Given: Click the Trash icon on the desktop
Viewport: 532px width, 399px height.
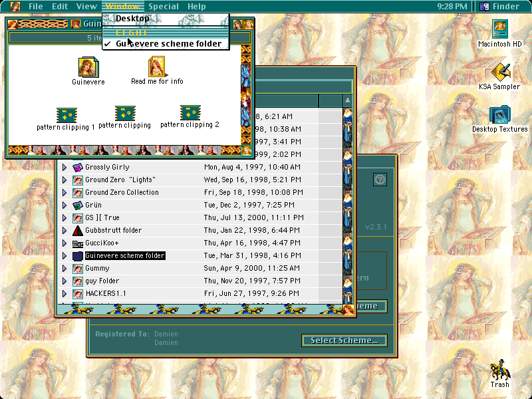Looking at the screenshot, I should click(500, 370).
